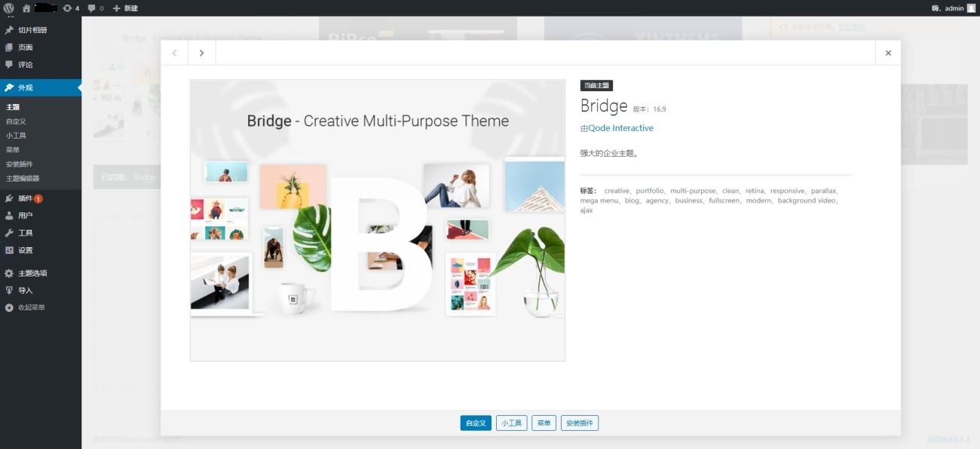Open the 菜单 submenu item in sidebar
The width and height of the screenshot is (980, 449).
coord(13,150)
